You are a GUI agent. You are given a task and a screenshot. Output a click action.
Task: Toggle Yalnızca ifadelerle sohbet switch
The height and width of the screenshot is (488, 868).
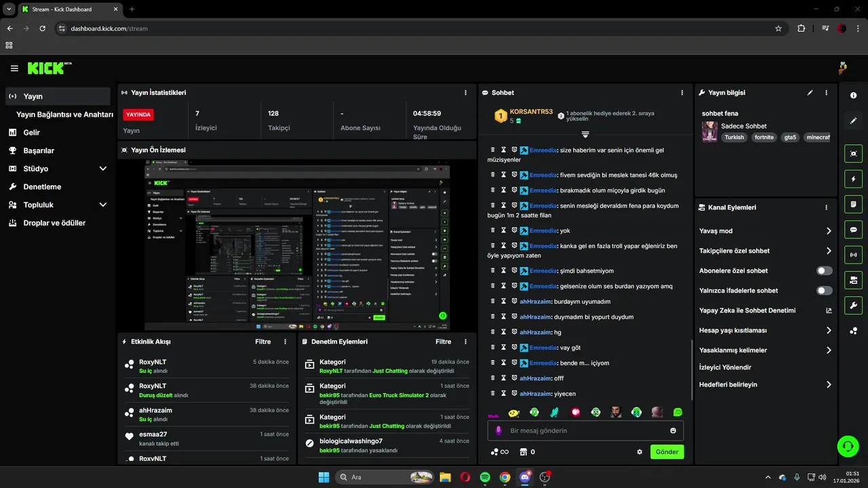pyautogui.click(x=825, y=290)
